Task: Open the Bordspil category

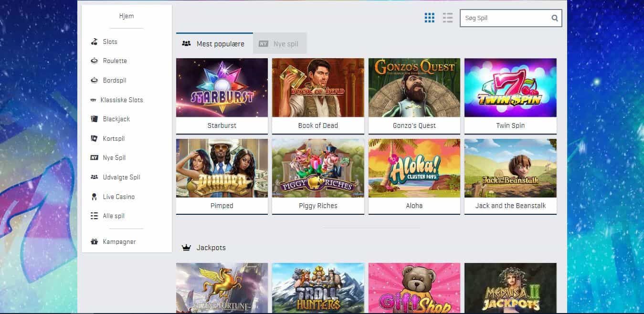Action: (x=115, y=81)
